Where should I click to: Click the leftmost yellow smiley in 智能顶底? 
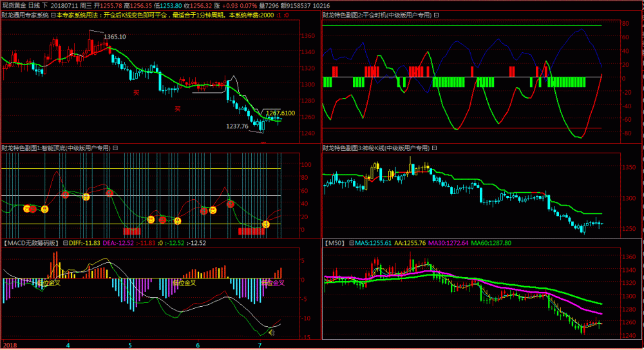(x=26, y=209)
